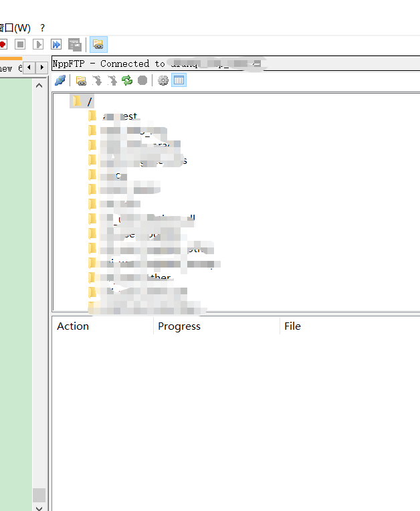Image resolution: width=420 pixels, height=511 pixels.
Task: Select the folder ending in 'est'
Action: [113, 116]
